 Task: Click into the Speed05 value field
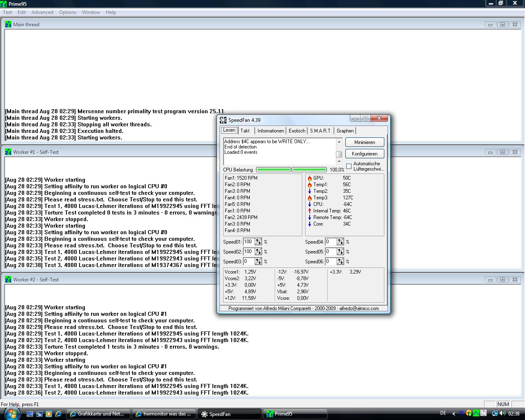click(x=331, y=252)
